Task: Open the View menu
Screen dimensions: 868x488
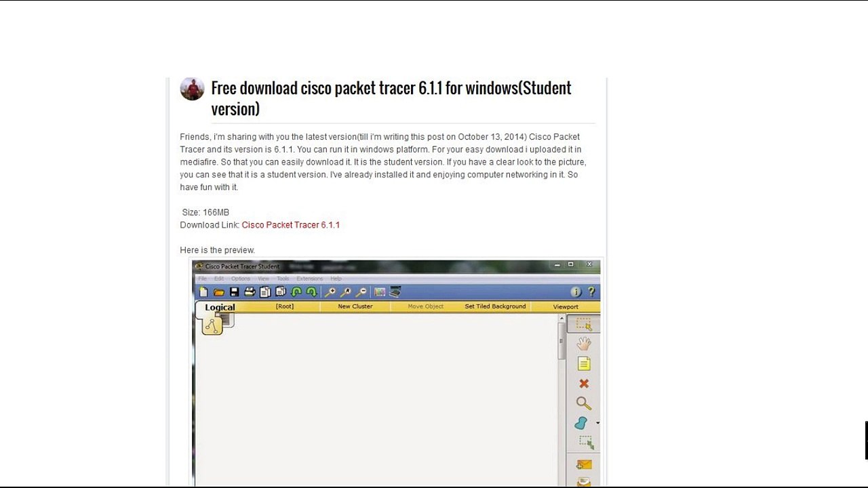Action: [263, 279]
